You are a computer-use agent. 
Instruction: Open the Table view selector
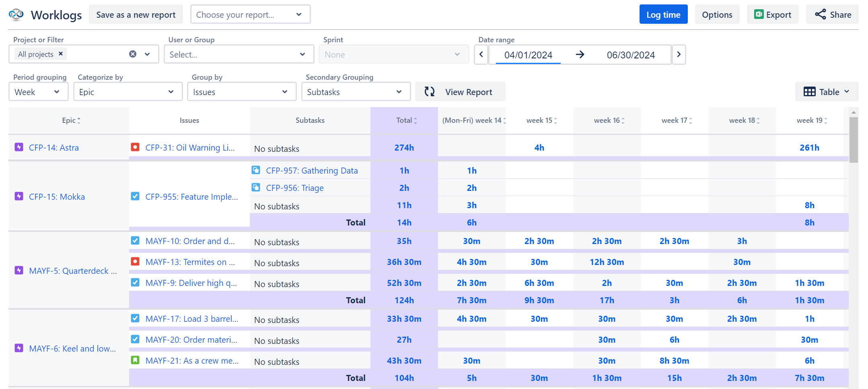[x=827, y=91]
